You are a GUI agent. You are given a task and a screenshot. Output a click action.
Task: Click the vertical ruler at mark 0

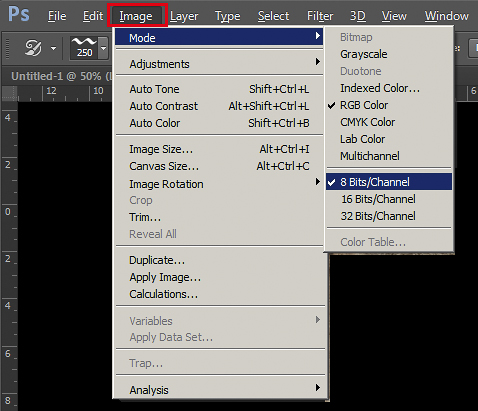8,212
